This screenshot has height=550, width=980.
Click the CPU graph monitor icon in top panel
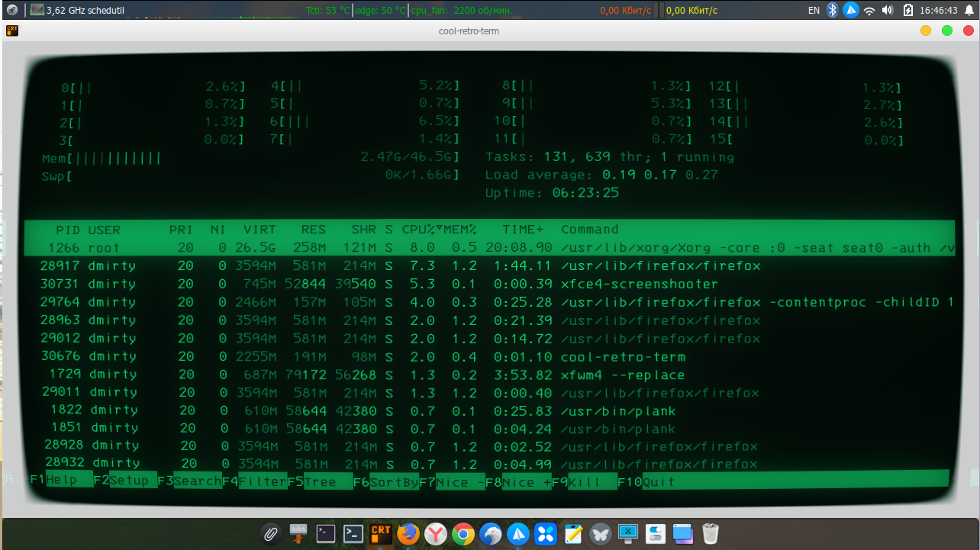[37, 10]
